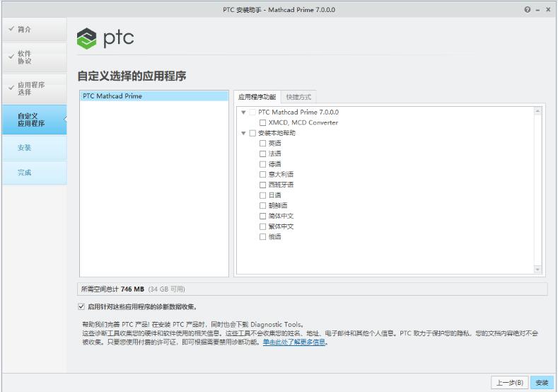This screenshot has height=392, width=558.
Task: Click the 安装 install button at bottom
Action: tap(542, 383)
